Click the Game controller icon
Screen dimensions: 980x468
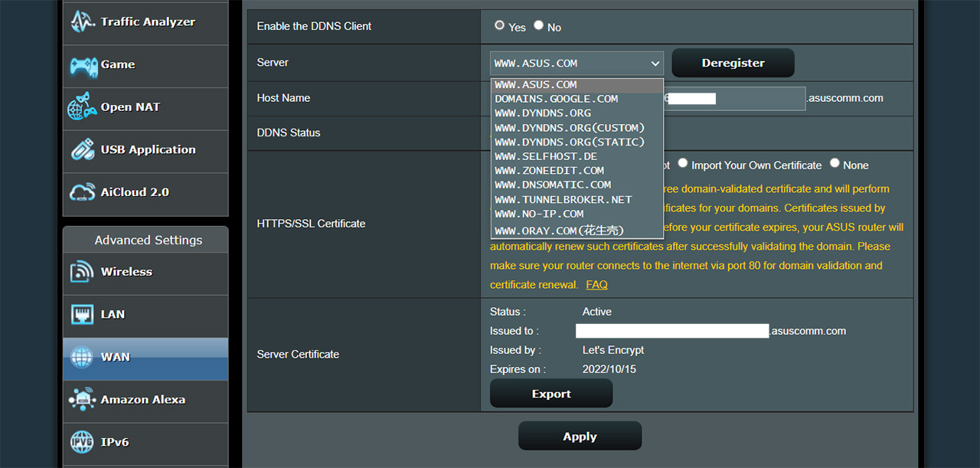coord(83,65)
